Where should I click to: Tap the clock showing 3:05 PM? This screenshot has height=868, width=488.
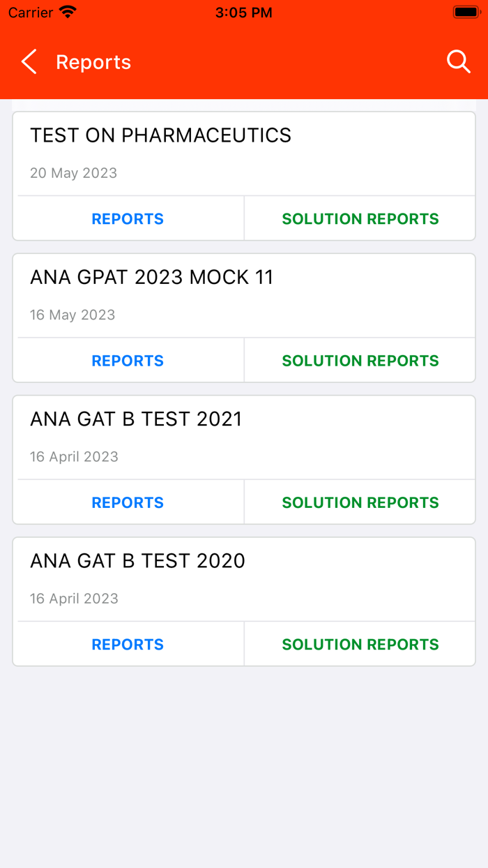point(244,12)
